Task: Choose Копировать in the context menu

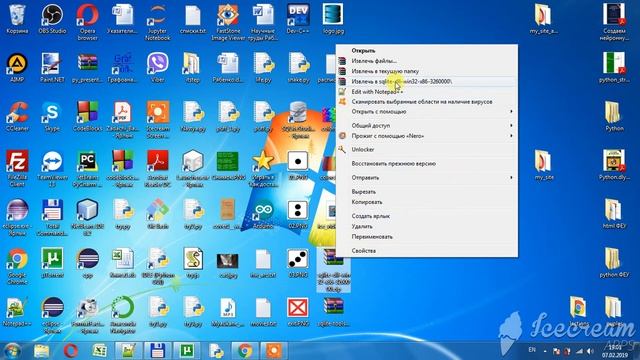Action: (427, 202)
